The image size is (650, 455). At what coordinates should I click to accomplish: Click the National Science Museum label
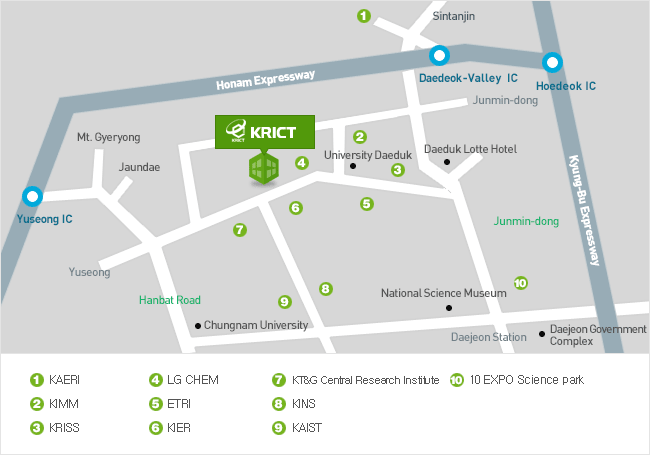pyautogui.click(x=444, y=293)
